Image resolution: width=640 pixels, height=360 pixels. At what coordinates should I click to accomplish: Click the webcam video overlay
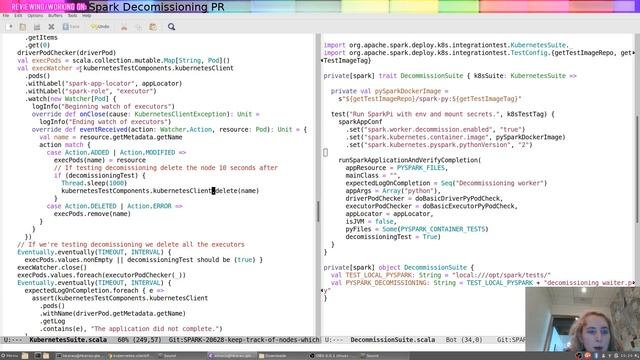(582, 319)
